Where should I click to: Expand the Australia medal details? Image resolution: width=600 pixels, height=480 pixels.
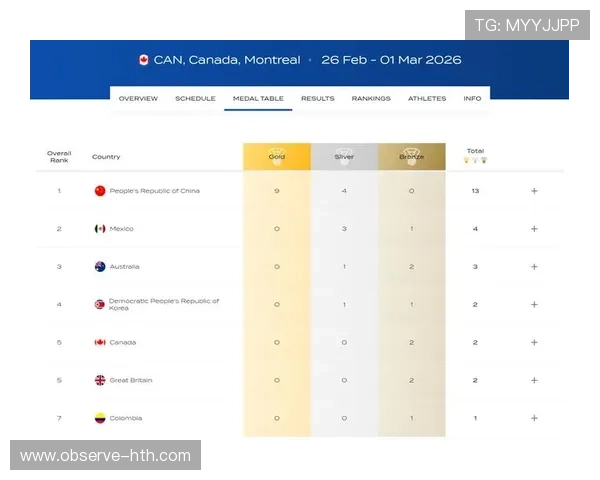pos(534,267)
